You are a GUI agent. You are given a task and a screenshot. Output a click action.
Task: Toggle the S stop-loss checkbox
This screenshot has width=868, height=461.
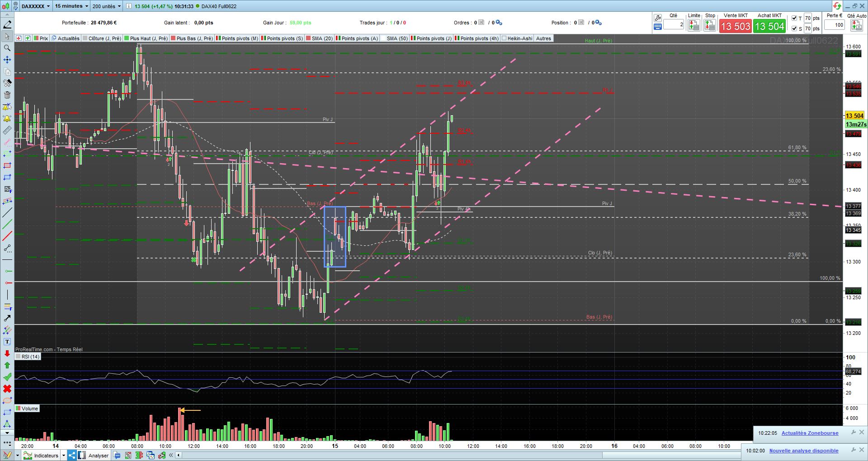coord(794,28)
